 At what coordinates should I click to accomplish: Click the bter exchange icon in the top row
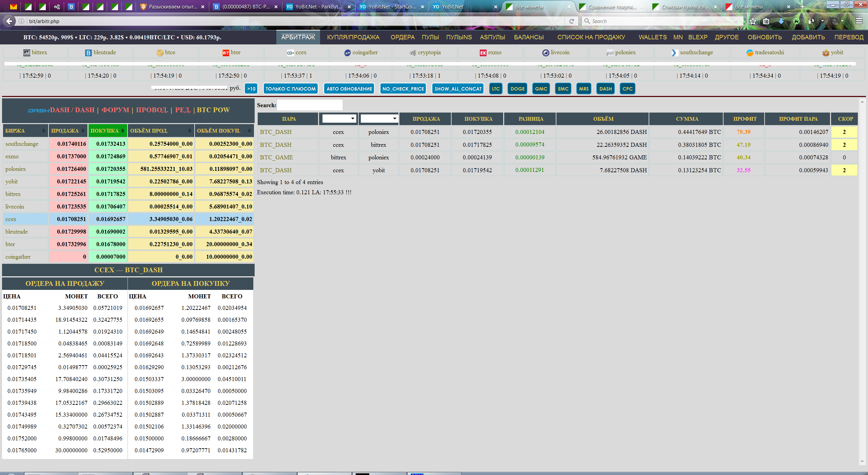(226, 53)
